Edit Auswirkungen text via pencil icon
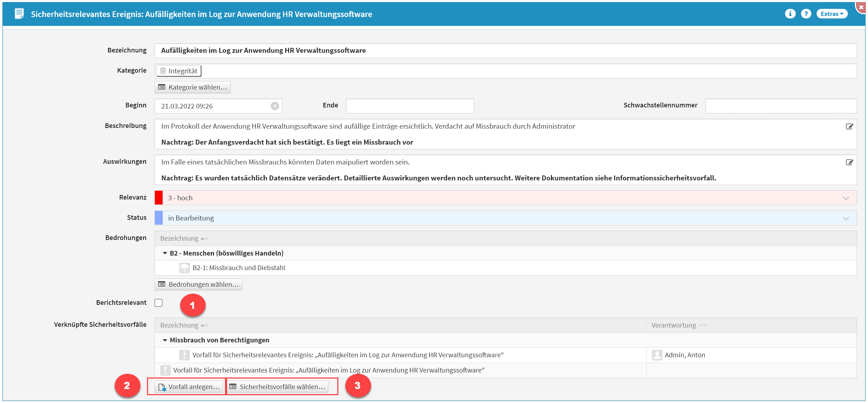Screen dimensions: 868x403 (x=849, y=162)
